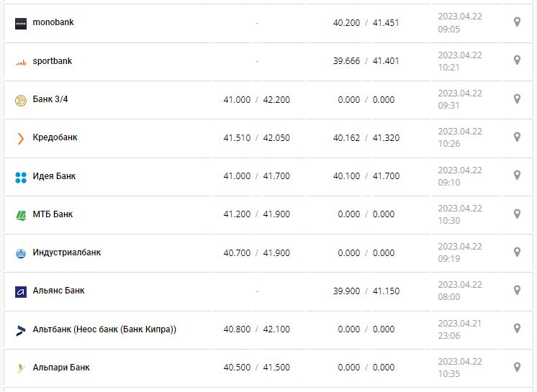Click the Индустриалбанк name link

67,252
